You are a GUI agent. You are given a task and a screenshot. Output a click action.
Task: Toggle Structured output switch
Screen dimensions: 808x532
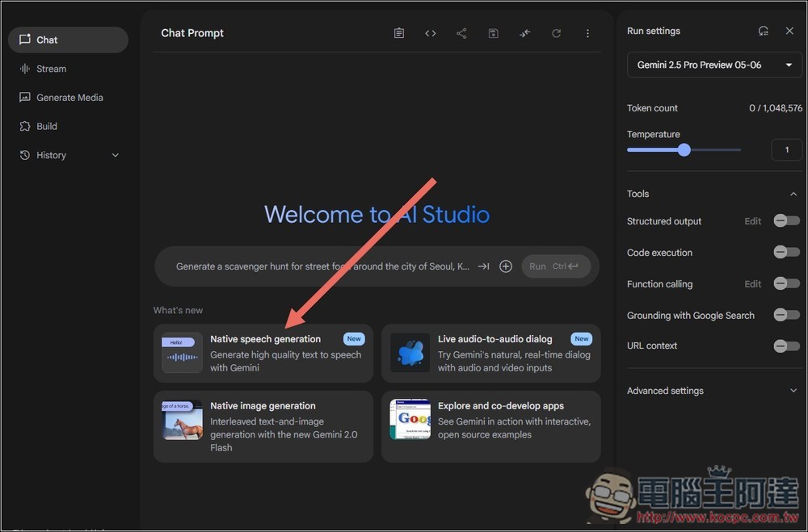(x=786, y=221)
